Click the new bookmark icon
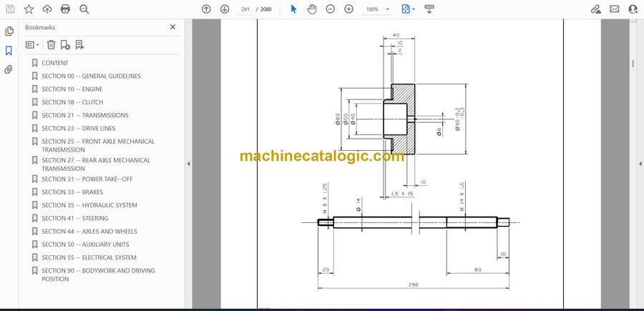This screenshot has height=311, width=644. click(65, 45)
